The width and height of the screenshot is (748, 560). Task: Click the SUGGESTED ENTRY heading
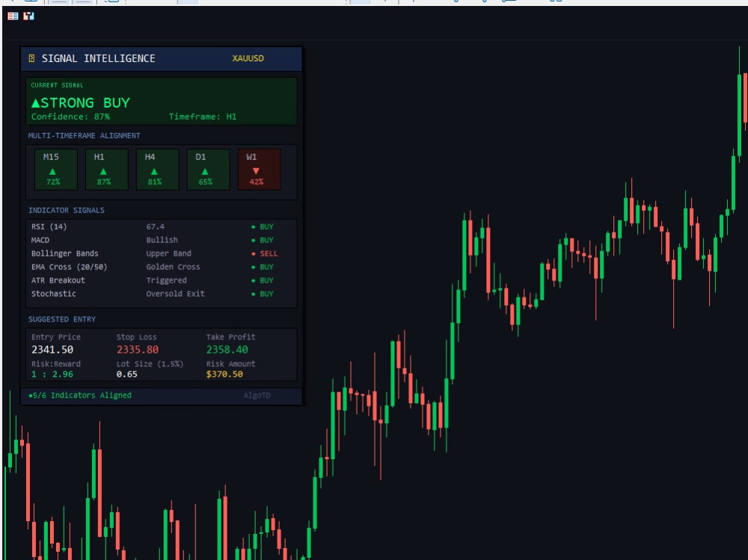click(62, 319)
